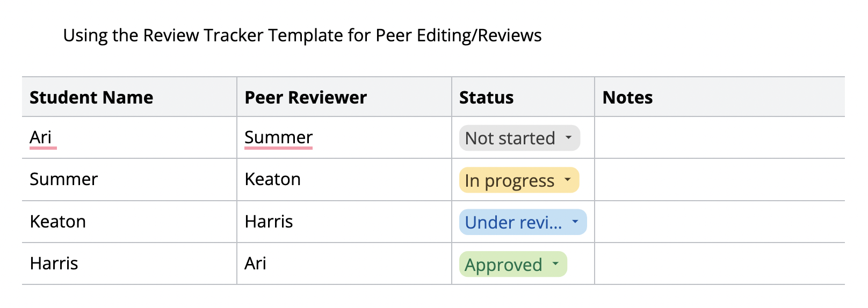Open the Not started status dropdown
The width and height of the screenshot is (868, 308).
[x=519, y=138]
